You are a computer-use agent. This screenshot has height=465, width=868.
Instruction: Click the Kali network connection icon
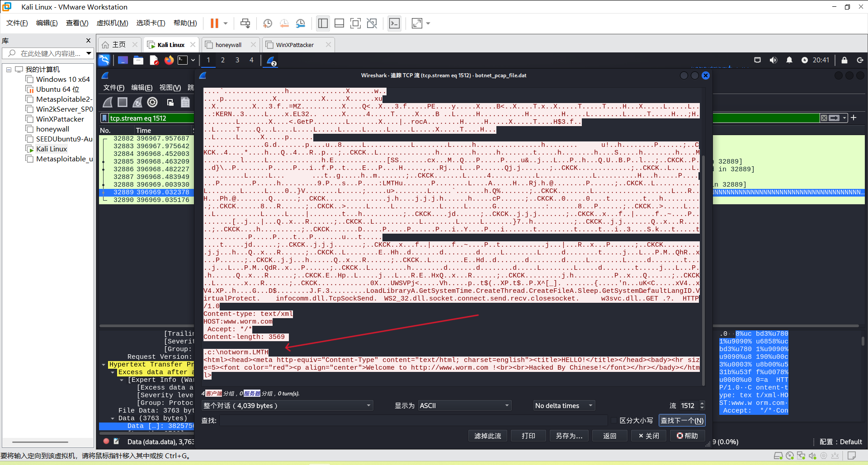pyautogui.click(x=758, y=60)
